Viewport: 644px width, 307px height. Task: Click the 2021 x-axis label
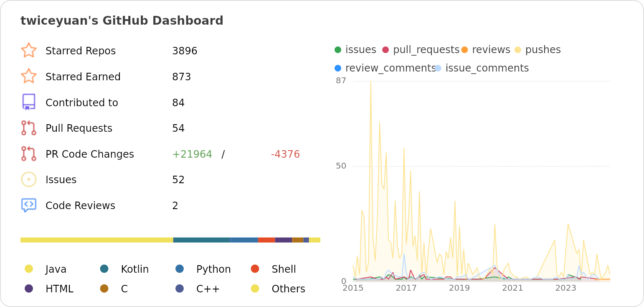click(512, 288)
